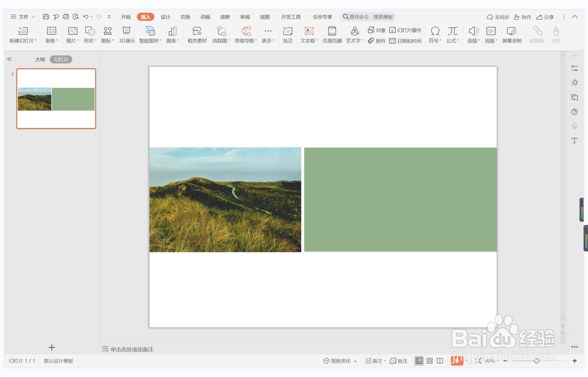Image resolution: width=588 pixels, height=377 pixels.
Task: Switch to the 设计 design tab
Action: (165, 17)
